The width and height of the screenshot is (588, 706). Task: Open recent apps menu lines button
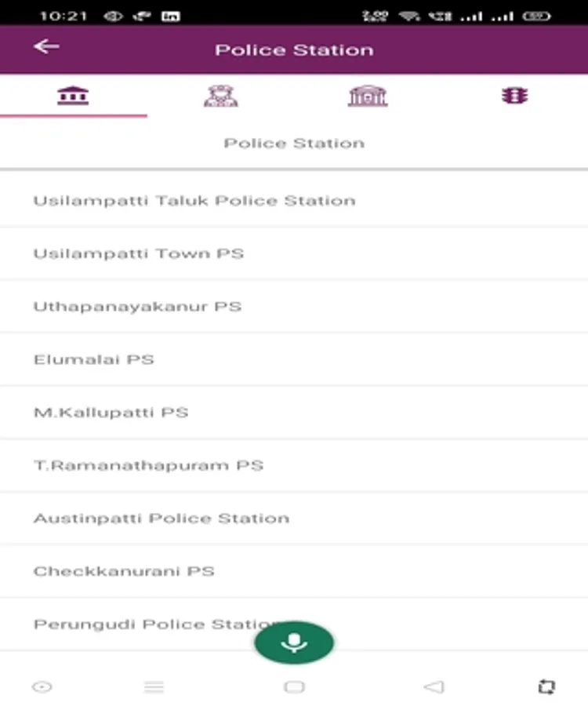[x=154, y=687]
